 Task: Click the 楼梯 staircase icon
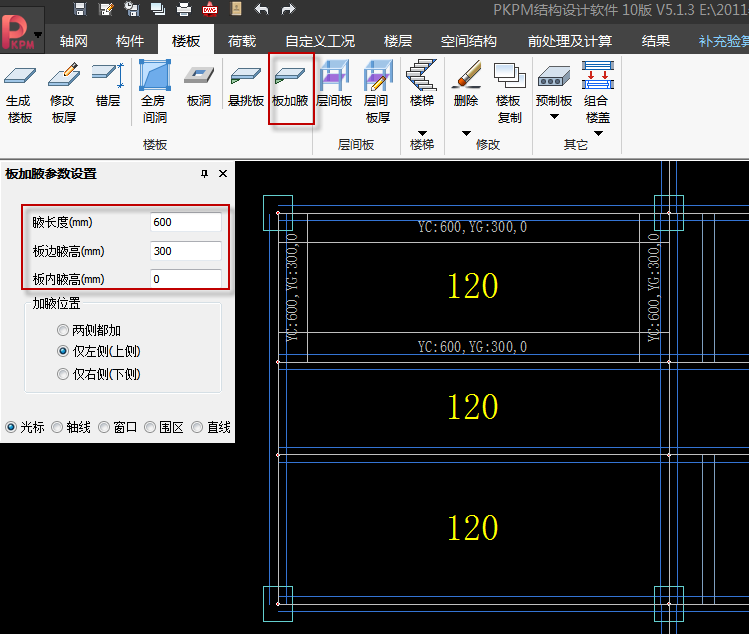[x=421, y=75]
